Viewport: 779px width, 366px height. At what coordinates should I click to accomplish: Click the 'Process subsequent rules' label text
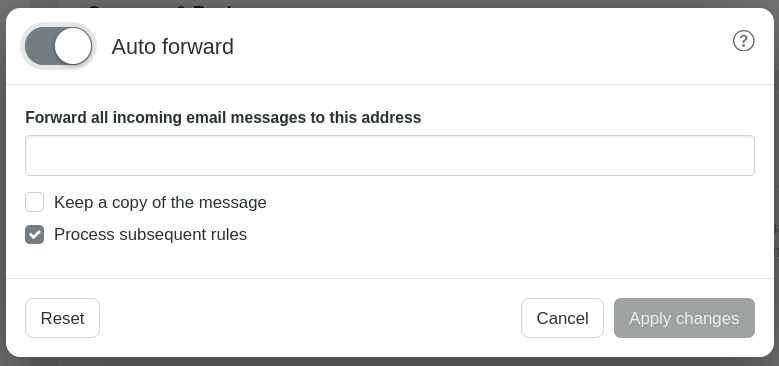pyautogui.click(x=151, y=234)
